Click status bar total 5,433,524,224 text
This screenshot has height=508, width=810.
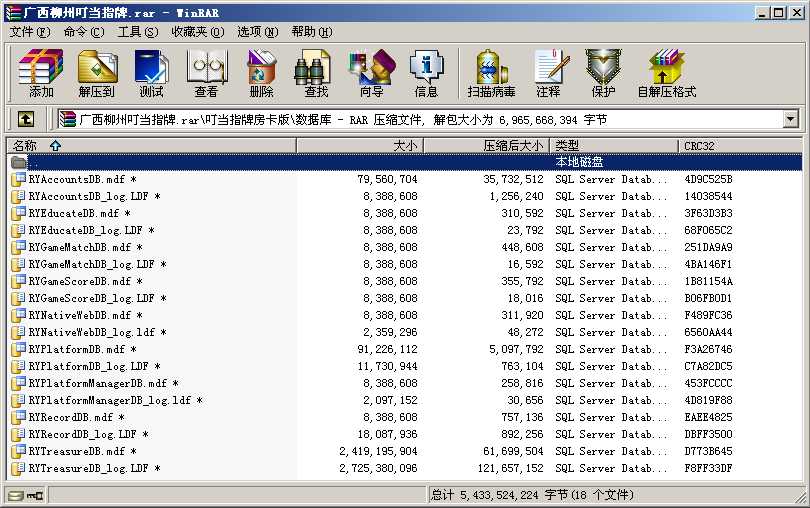[x=532, y=495]
